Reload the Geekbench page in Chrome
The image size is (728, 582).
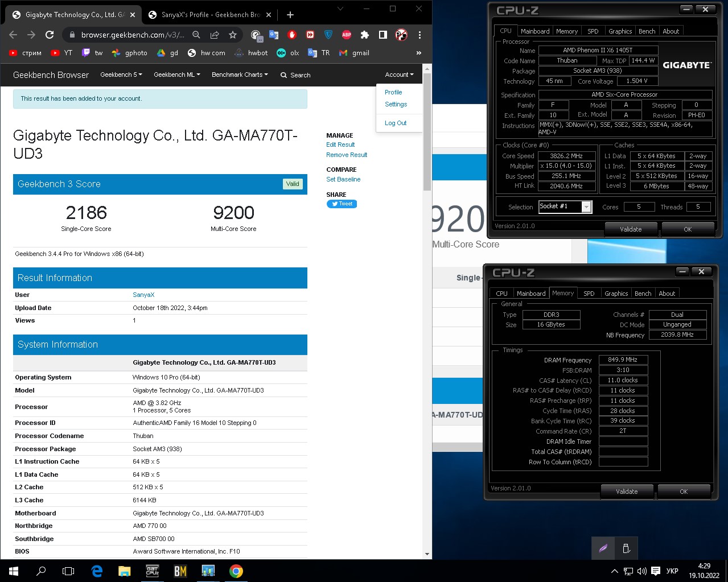click(50, 35)
